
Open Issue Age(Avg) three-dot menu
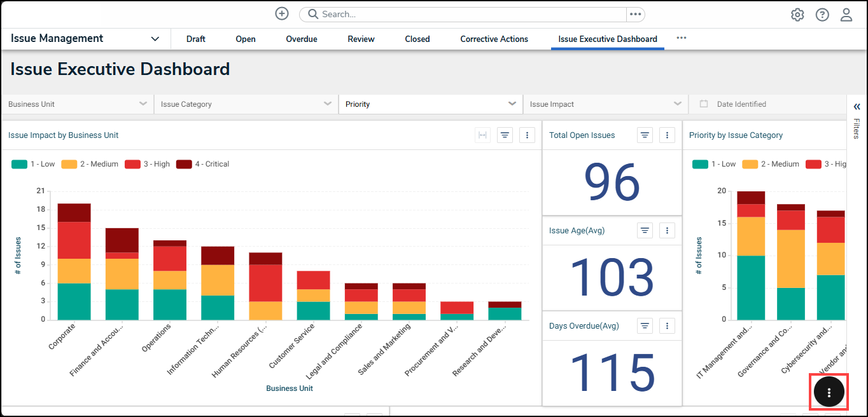667,231
